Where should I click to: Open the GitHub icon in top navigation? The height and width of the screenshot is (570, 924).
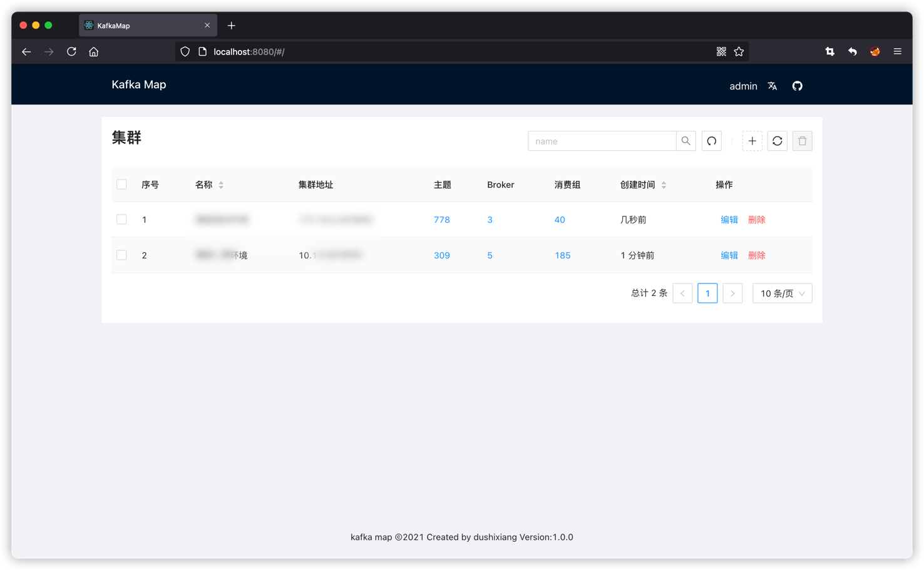click(797, 86)
